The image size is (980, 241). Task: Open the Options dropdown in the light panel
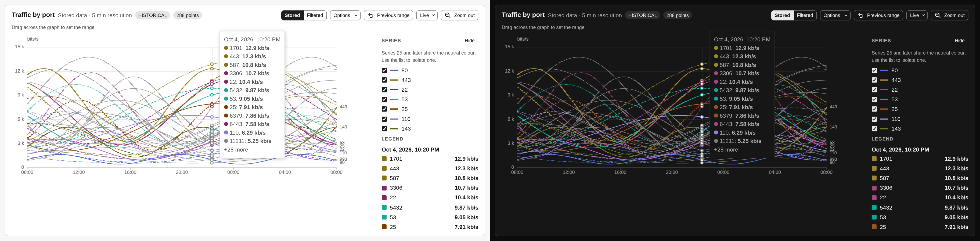[345, 15]
